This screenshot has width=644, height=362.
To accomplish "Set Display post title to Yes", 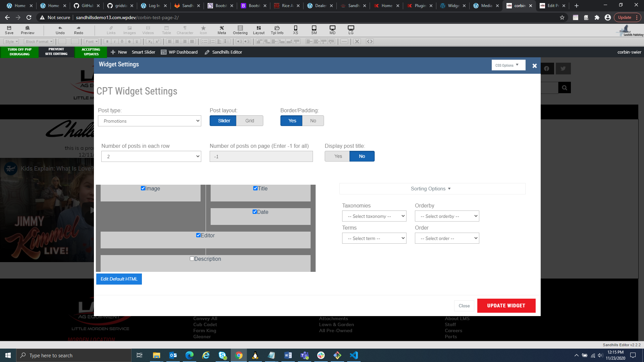I will (x=337, y=156).
